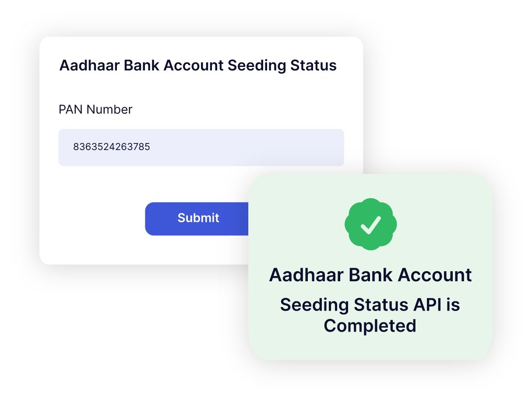The height and width of the screenshot is (402, 532).
Task: Click the word Aadhaar in the form heading
Action: (89, 65)
